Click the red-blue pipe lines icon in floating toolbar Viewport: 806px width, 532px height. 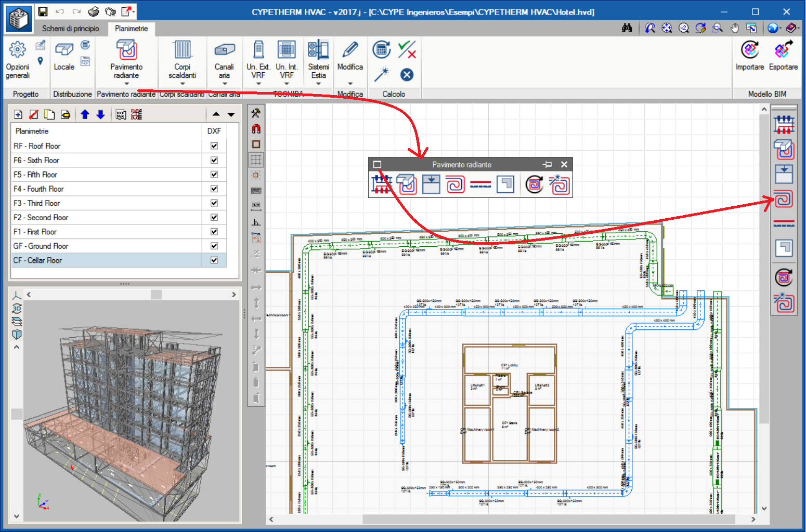(480, 184)
